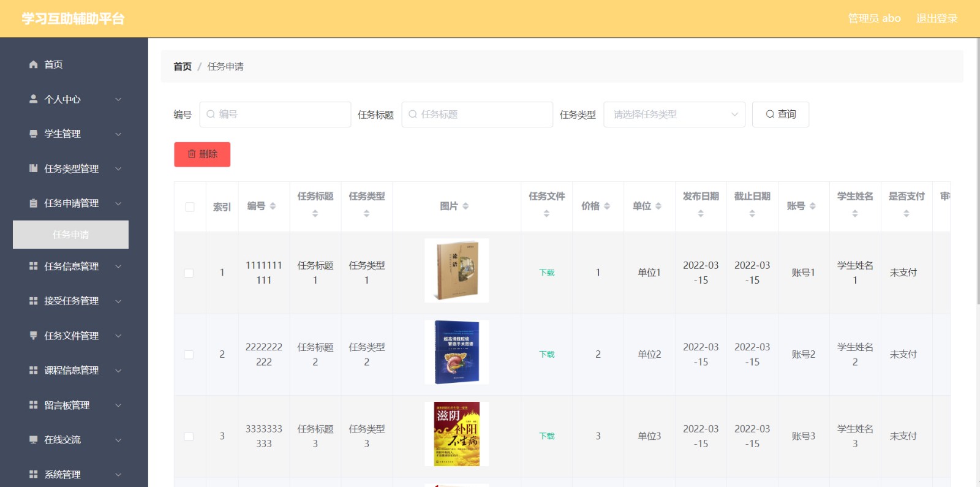Click the sort arrows on 编号 column

(x=273, y=206)
